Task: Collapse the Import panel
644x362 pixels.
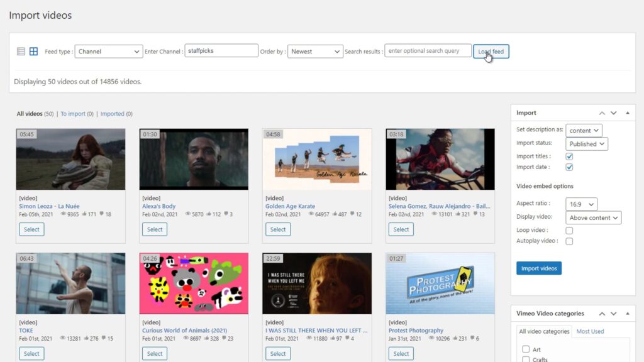Action: (x=627, y=112)
